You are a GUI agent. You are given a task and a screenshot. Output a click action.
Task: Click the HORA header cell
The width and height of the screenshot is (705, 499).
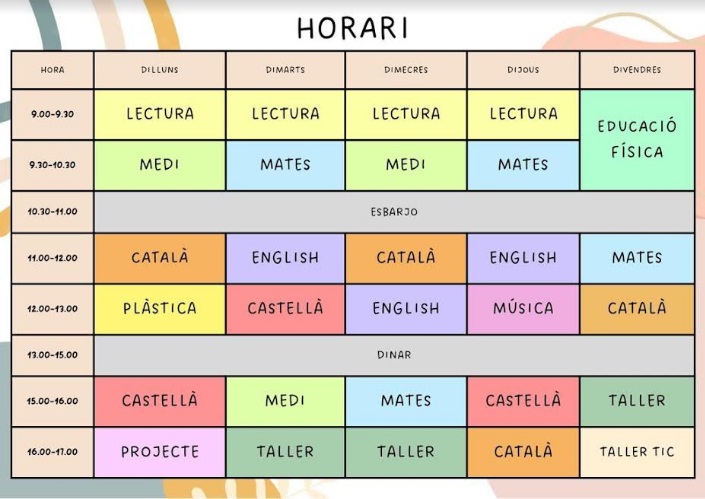52,70
